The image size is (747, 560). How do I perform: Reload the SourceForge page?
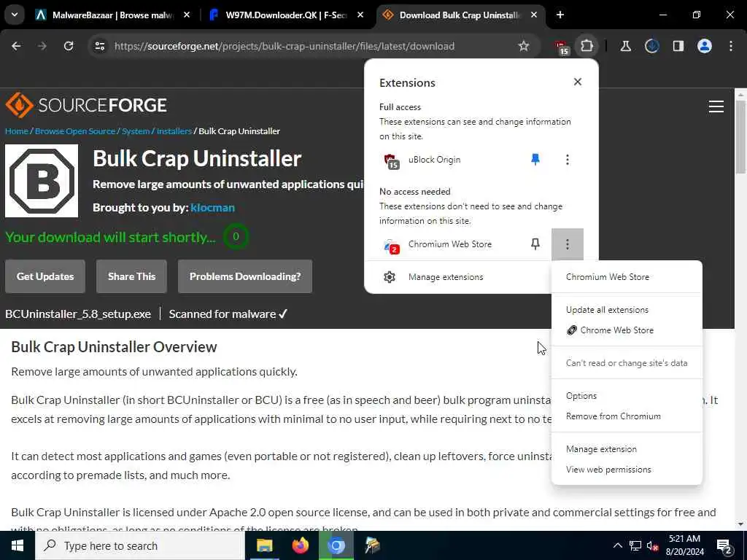tap(69, 46)
